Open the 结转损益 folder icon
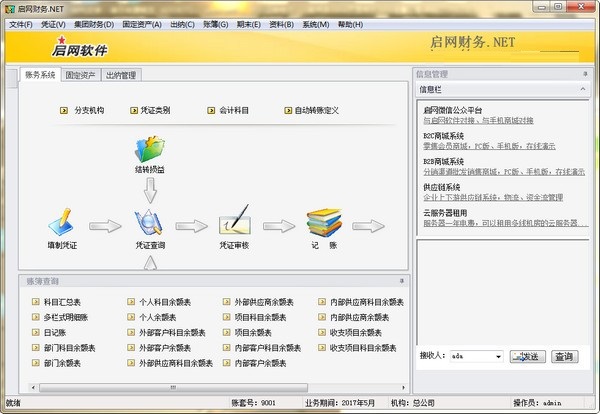 coord(150,149)
